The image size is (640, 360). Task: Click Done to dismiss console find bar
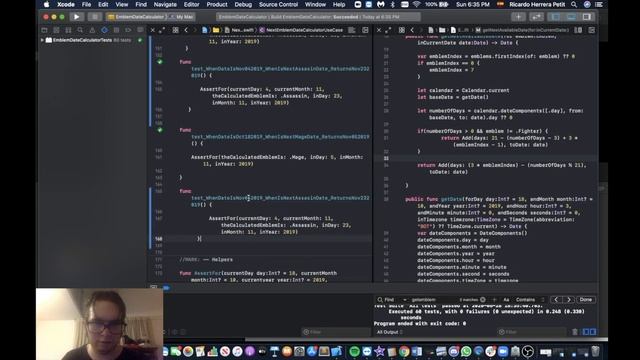586,300
